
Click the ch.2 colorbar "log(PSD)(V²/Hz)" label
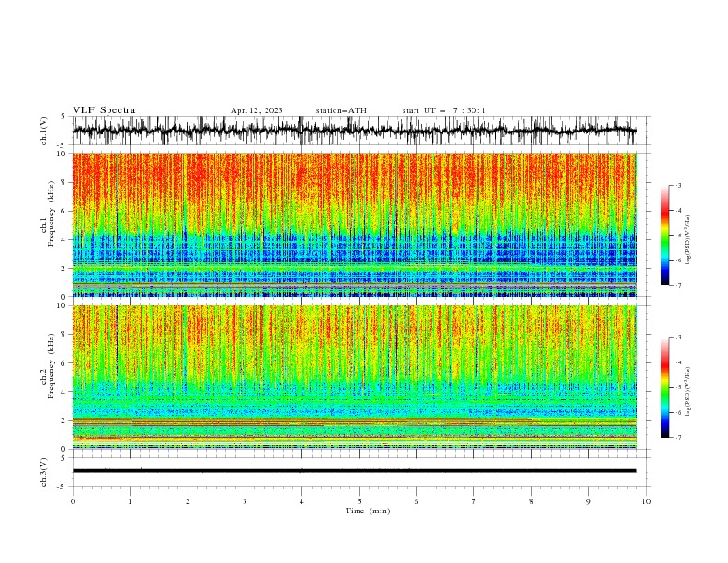pos(688,392)
